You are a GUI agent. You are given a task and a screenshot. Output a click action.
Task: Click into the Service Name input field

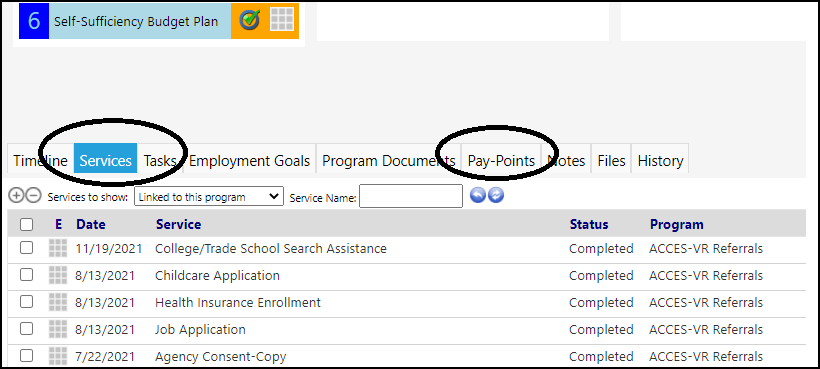click(411, 196)
